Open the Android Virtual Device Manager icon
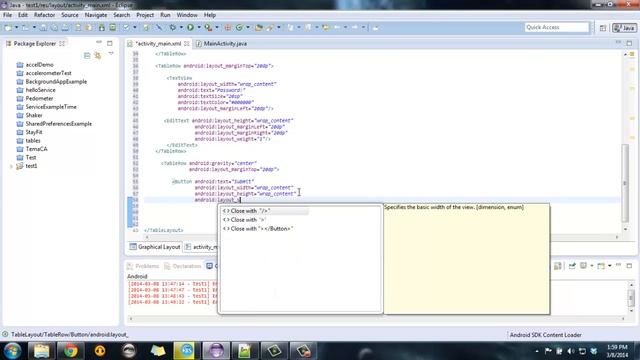Viewport: 640px width, 360px height. tap(112, 27)
